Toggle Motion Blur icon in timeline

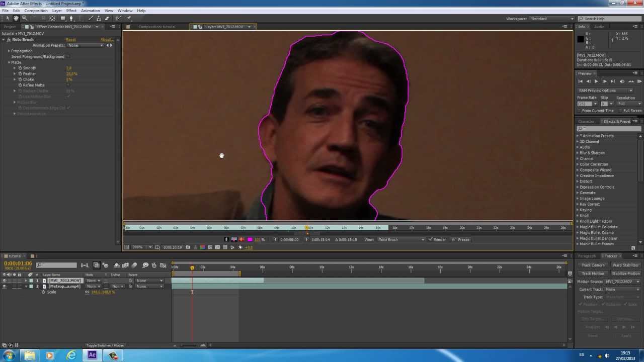click(x=134, y=265)
